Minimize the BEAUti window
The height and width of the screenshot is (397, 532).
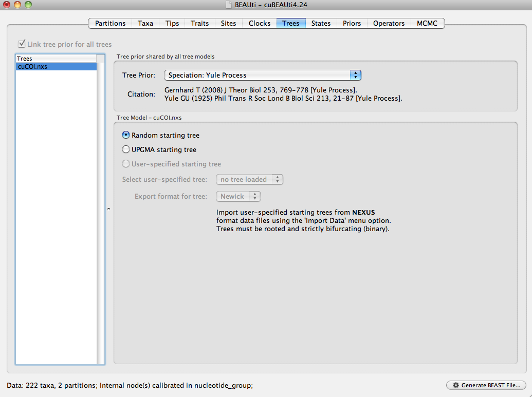click(17, 5)
